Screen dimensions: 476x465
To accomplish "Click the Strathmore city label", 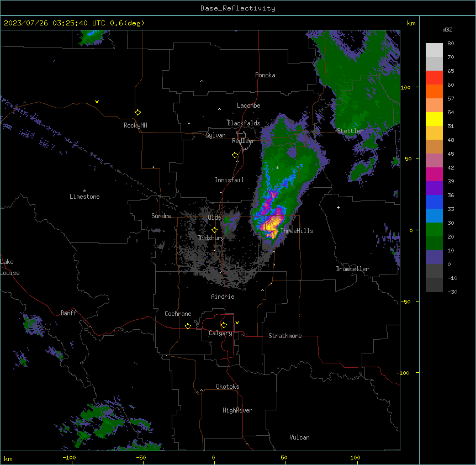I will point(285,336).
